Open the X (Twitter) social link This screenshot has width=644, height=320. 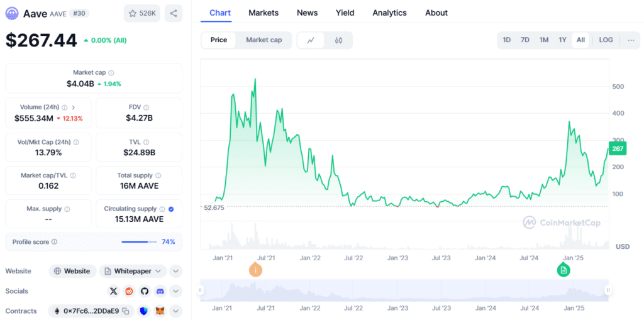(114, 291)
